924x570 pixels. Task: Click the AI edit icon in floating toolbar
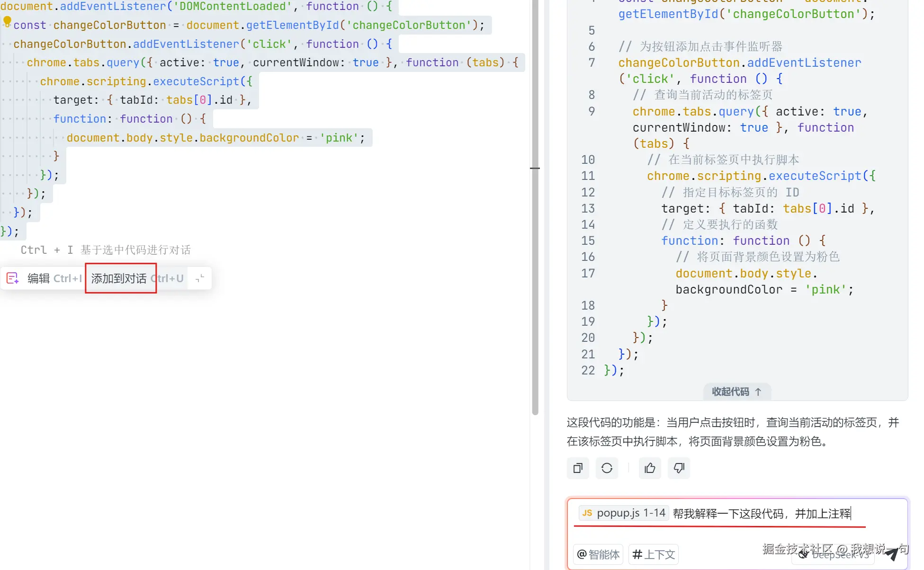[12, 278]
